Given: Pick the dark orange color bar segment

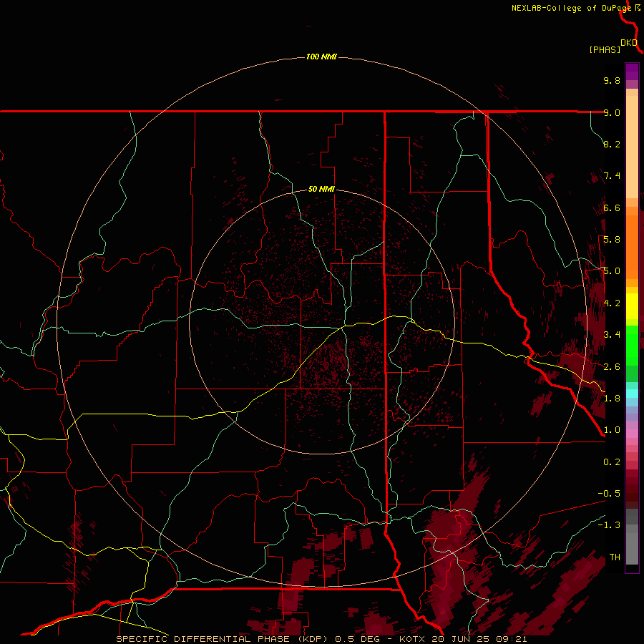Looking at the screenshot, I should pyautogui.click(x=632, y=247).
